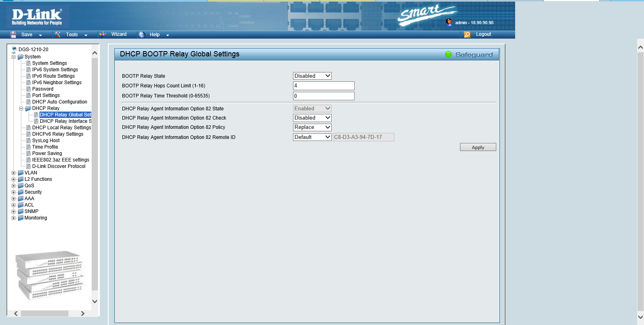Click the Monitoring folder icon
The image size is (644, 325).
[21, 218]
